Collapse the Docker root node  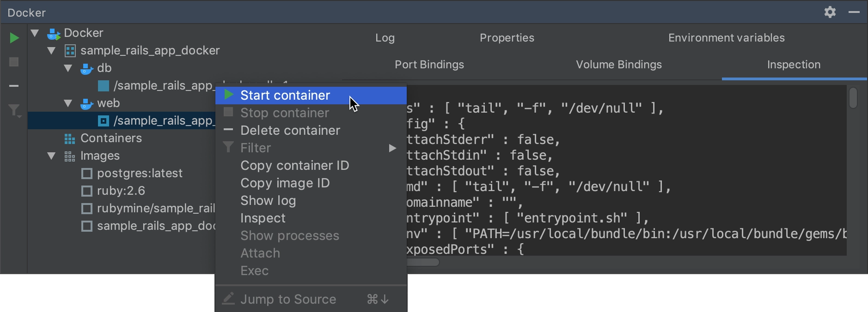click(35, 33)
